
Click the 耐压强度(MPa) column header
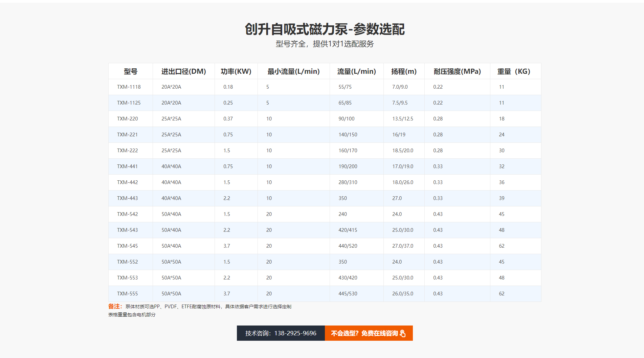(x=457, y=71)
